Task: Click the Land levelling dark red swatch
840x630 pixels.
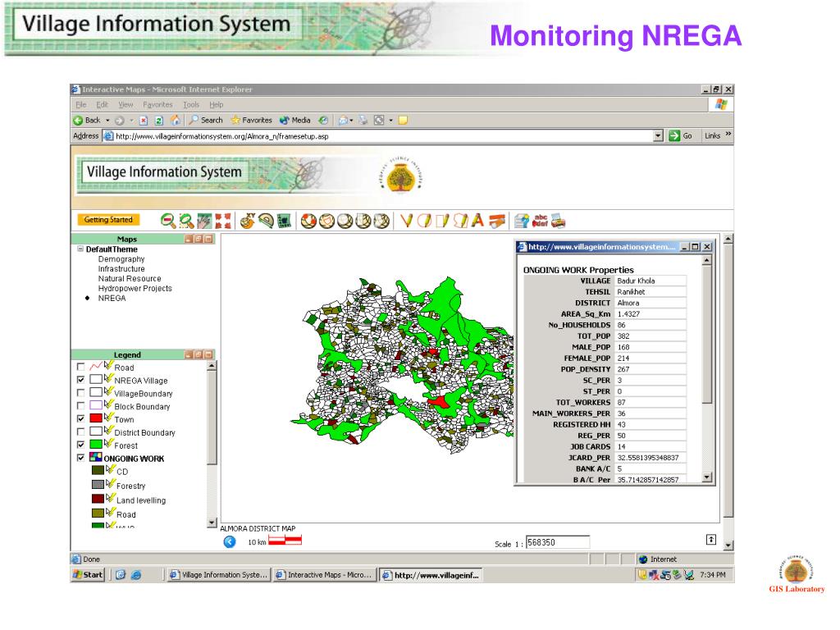Action: [x=98, y=499]
